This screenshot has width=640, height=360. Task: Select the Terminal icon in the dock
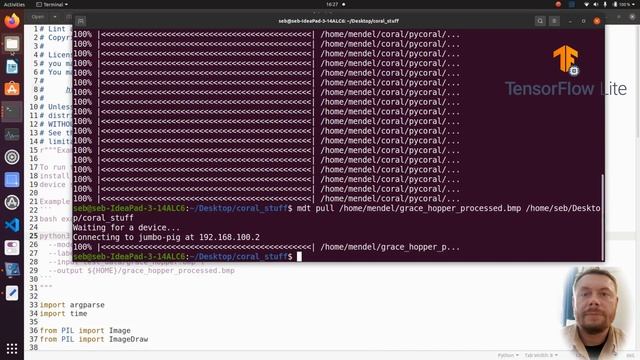pos(12,111)
